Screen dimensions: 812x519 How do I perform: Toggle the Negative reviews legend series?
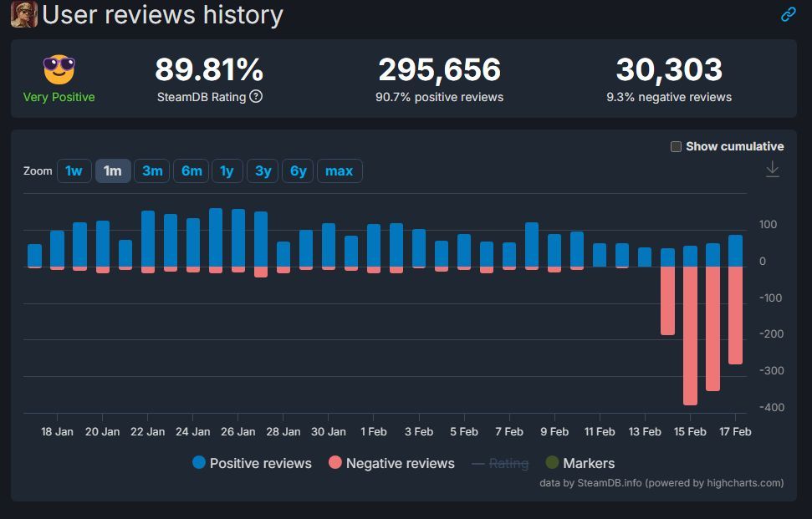(x=391, y=463)
